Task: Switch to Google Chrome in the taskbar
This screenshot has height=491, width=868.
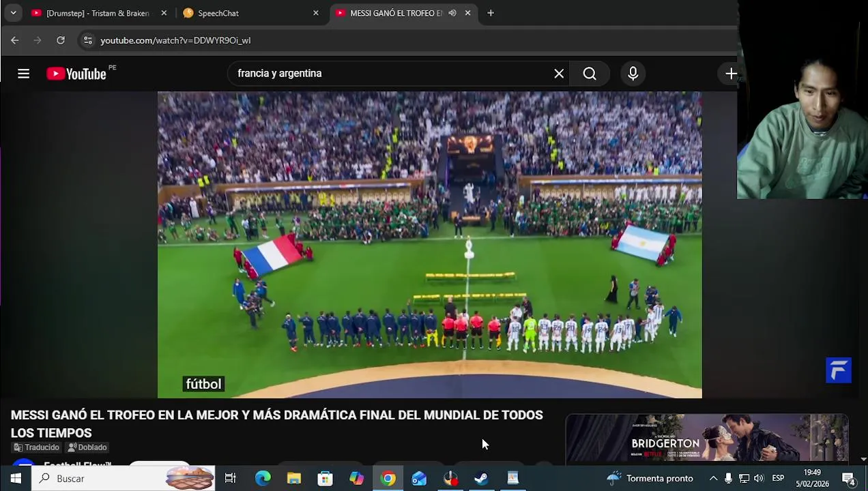Action: (388, 479)
